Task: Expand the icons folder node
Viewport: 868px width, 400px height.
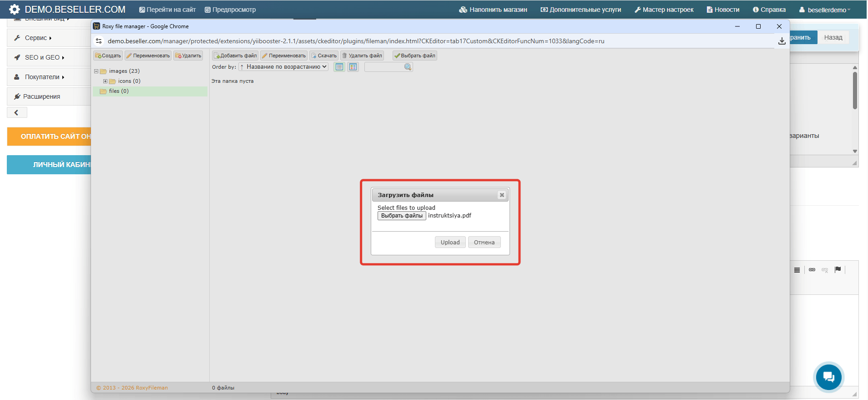Action: [x=105, y=81]
